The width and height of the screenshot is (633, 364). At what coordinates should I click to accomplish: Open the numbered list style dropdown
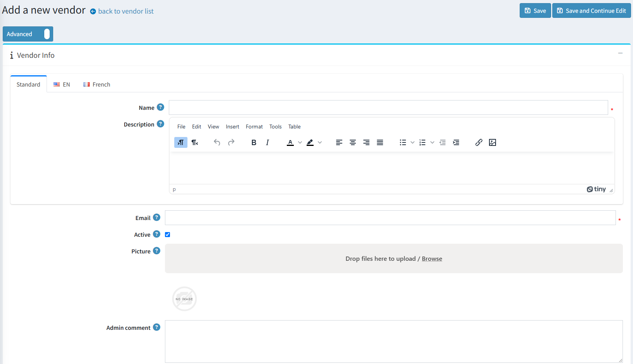pos(432,142)
